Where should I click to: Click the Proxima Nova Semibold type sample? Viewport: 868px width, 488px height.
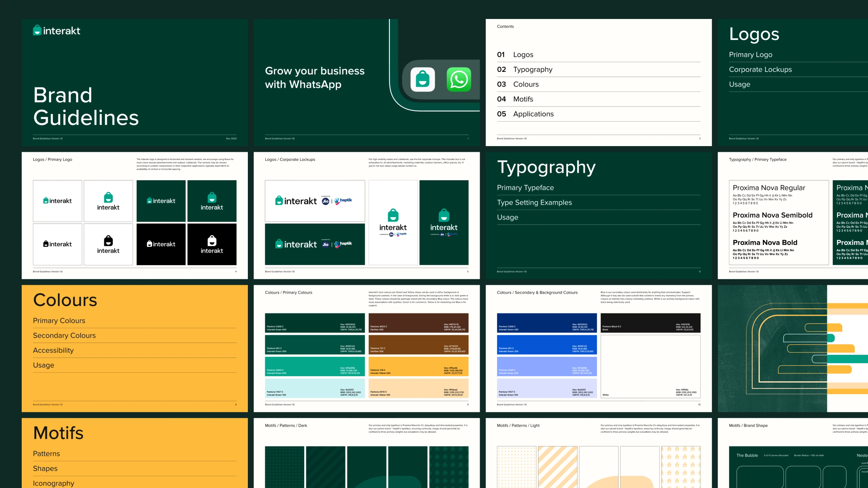tap(772, 215)
